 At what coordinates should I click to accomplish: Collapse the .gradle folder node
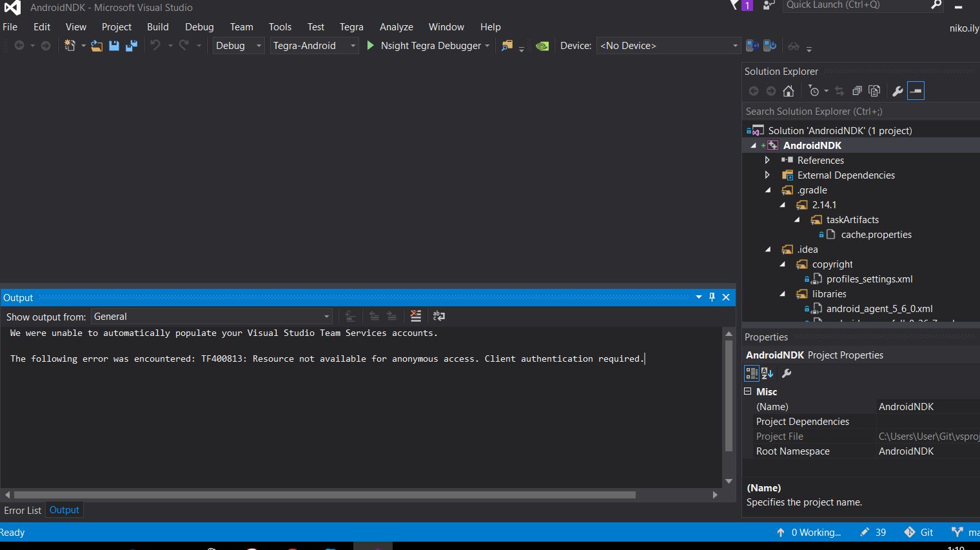767,190
